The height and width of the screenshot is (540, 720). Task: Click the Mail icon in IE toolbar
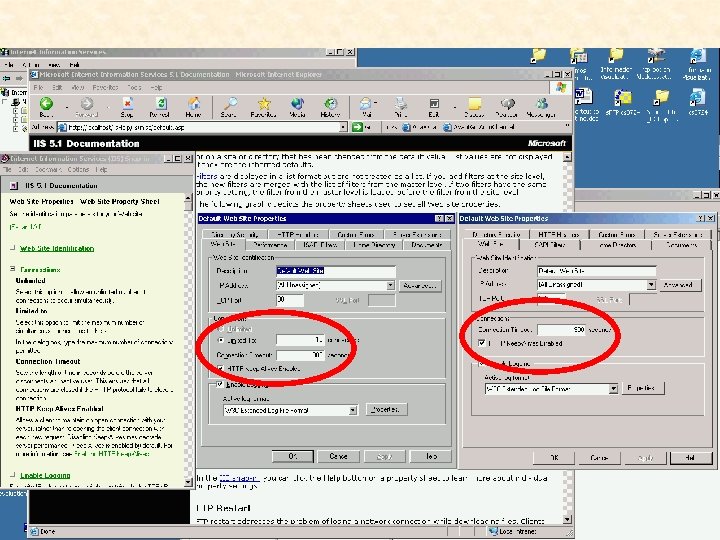366,107
